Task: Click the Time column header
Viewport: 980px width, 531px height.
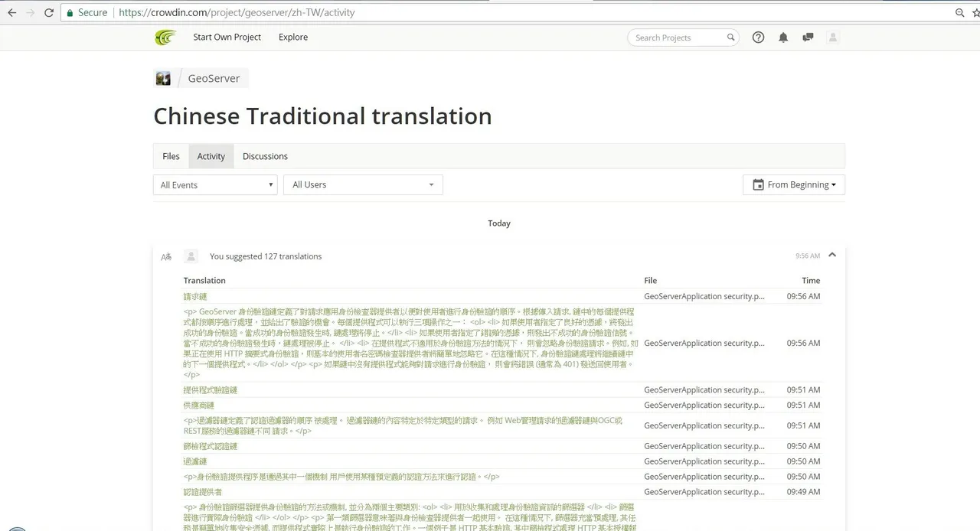Action: (811, 281)
